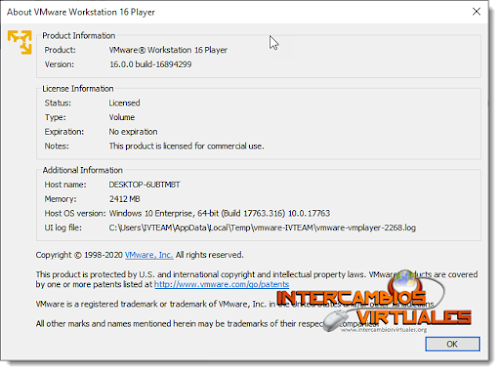Open the vmware.com patents link
Screen dimensions: 500x372
pyautogui.click(x=221, y=284)
